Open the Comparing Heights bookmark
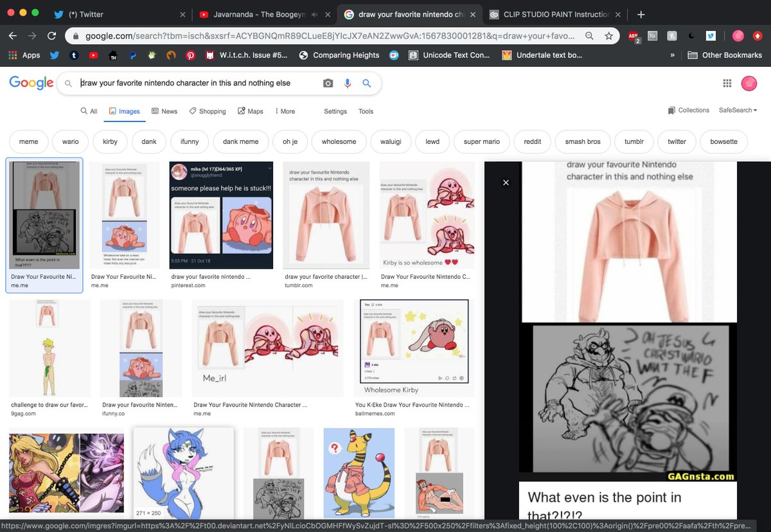Screen dimensions: 771x532 pos(339,55)
